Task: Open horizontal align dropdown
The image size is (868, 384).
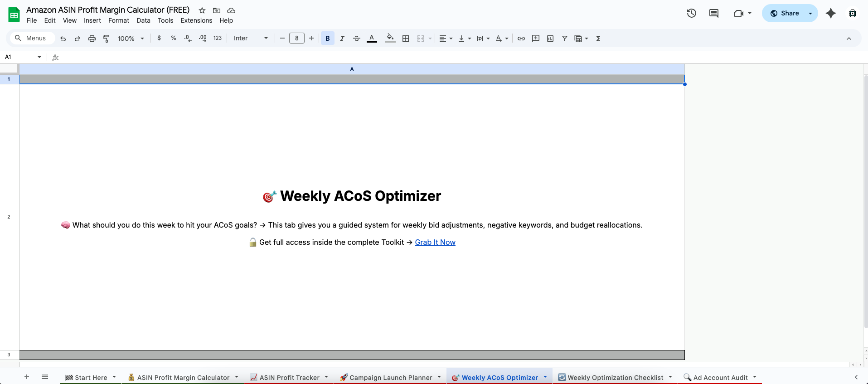Action: [446, 39]
